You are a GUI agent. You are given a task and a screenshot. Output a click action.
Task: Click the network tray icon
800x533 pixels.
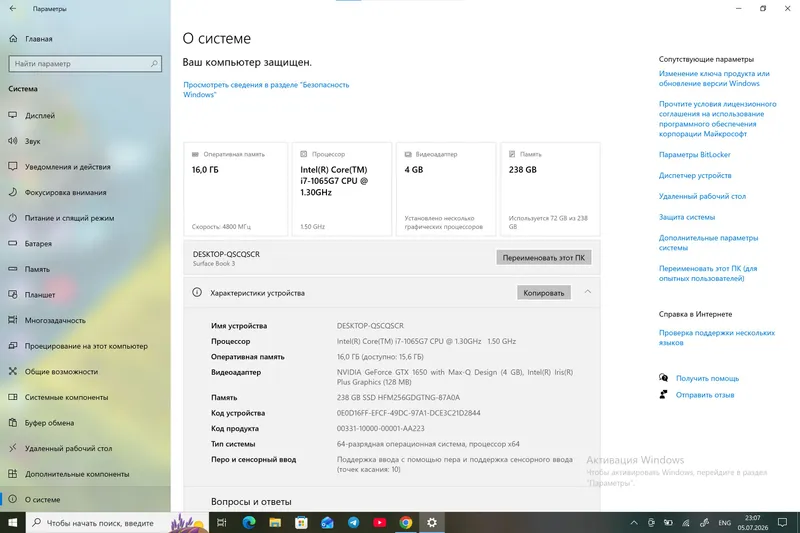(686, 523)
